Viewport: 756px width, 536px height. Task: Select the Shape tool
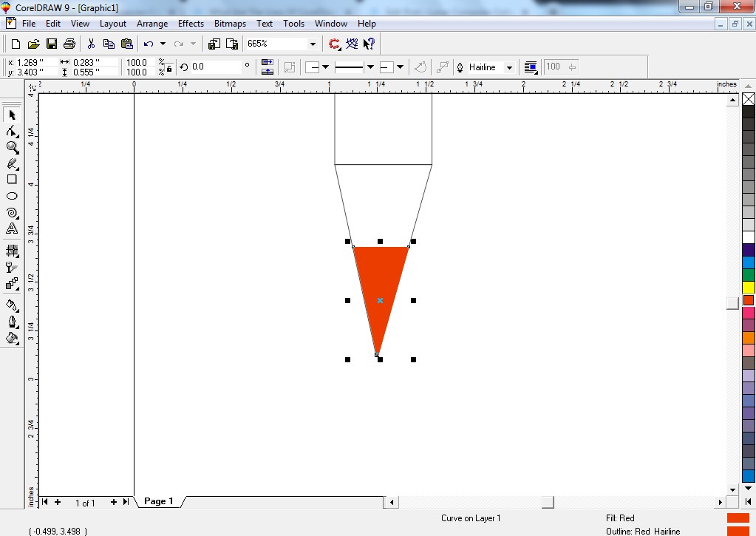click(12, 131)
